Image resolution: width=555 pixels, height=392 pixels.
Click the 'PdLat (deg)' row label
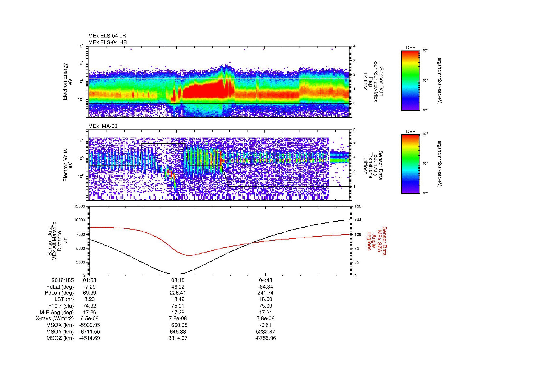60,287
